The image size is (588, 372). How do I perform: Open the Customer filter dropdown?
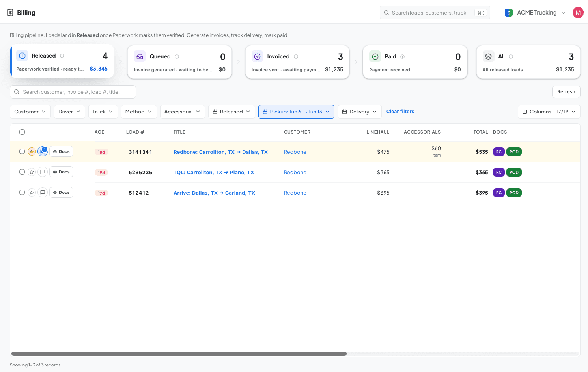(x=30, y=112)
